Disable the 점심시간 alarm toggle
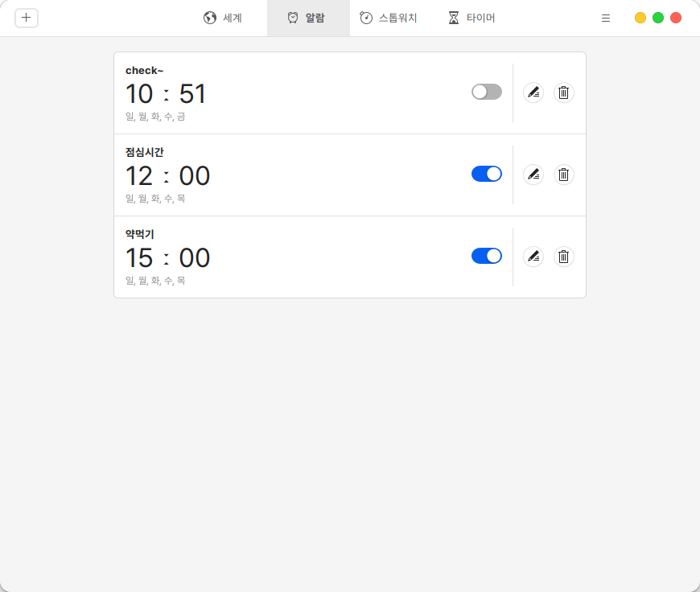Viewport: 700px width, 592px height. click(487, 174)
